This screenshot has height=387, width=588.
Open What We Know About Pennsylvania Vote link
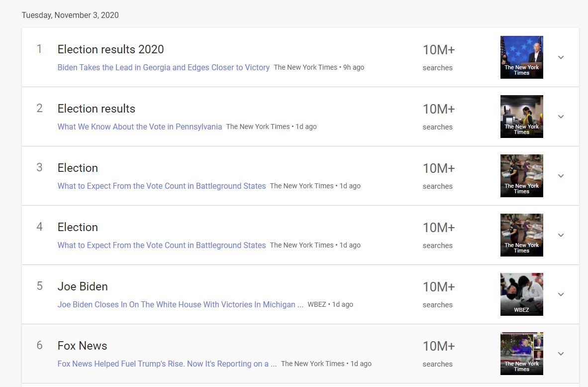pos(139,127)
